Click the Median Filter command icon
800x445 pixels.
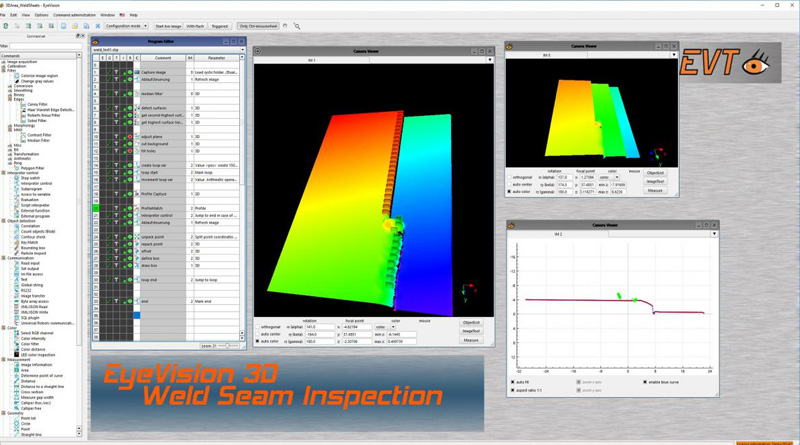[23, 140]
